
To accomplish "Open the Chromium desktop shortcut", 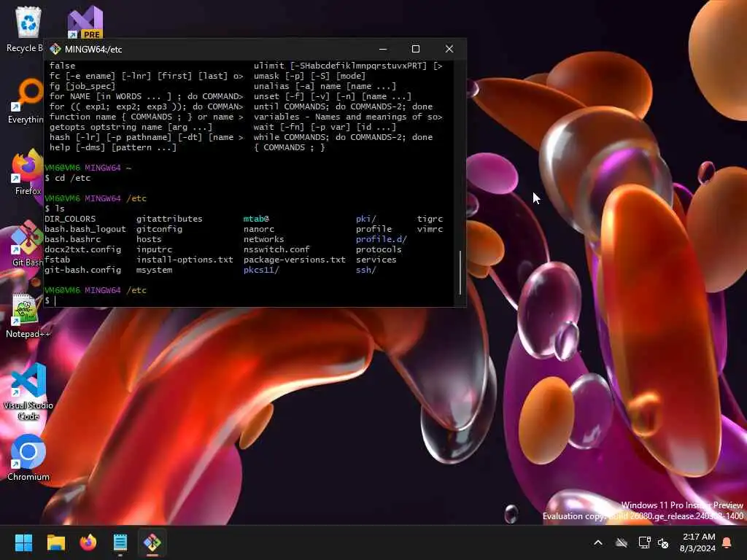I will [28, 457].
